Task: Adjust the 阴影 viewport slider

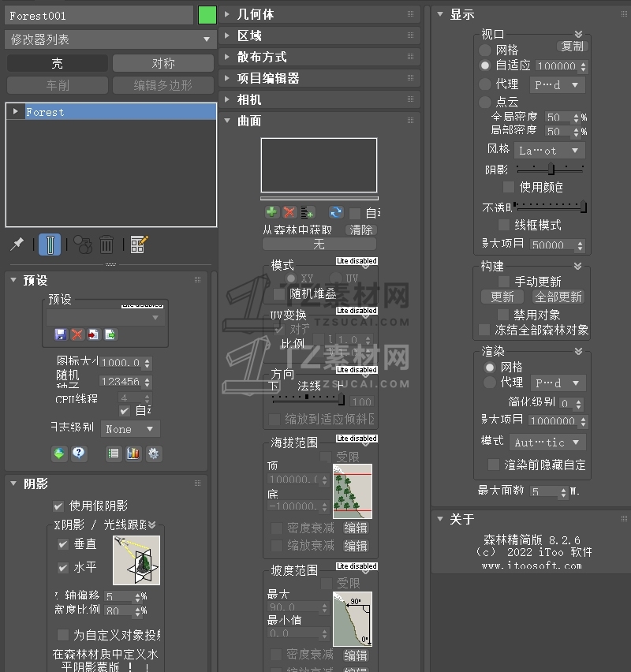Action: [550, 169]
